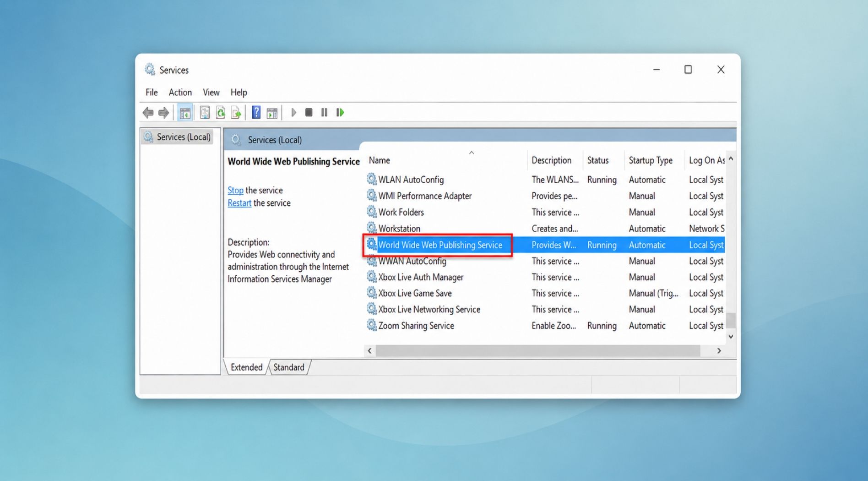The width and height of the screenshot is (868, 481).
Task: Click The WLANS... description cell
Action: (x=555, y=180)
